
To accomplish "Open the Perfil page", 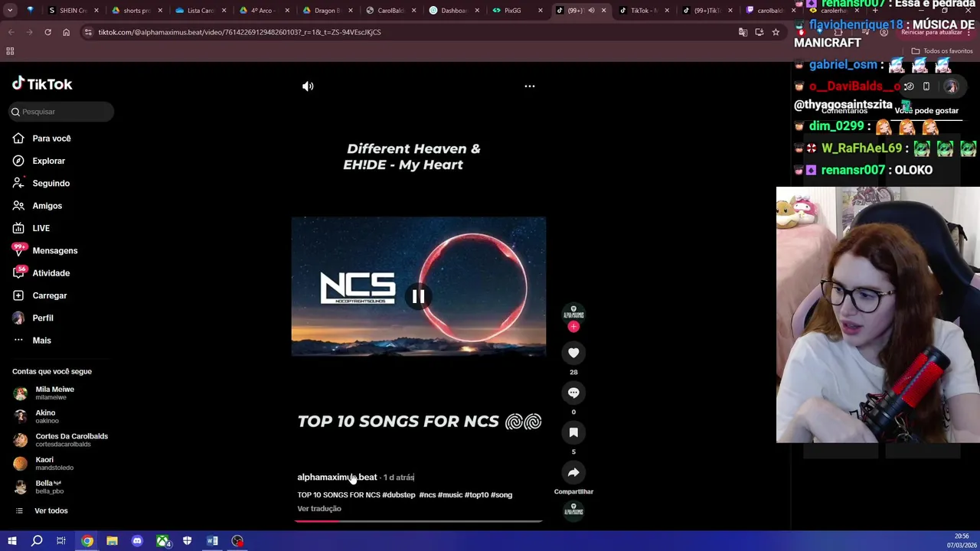I will coord(42,318).
